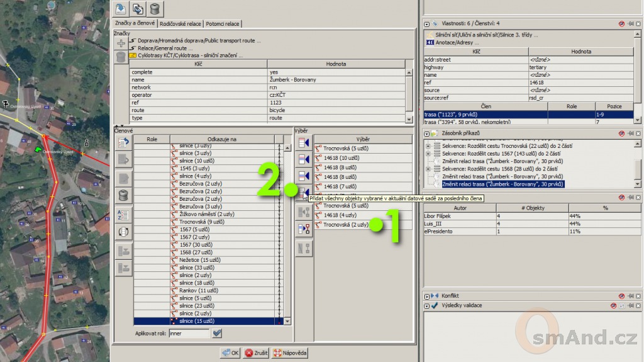Add selected objects after last member icon

click(x=304, y=193)
